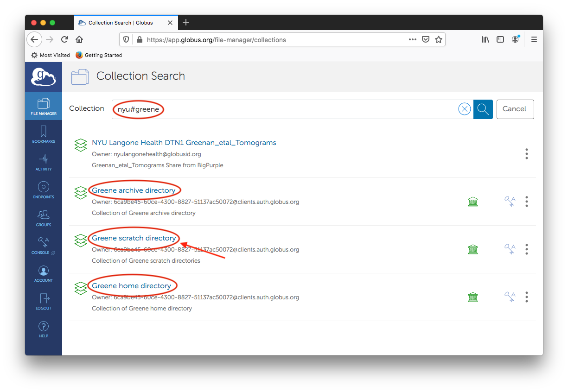Open the Greene scratch directory collection
Screen dimensions: 568x392
pyautogui.click(x=134, y=238)
